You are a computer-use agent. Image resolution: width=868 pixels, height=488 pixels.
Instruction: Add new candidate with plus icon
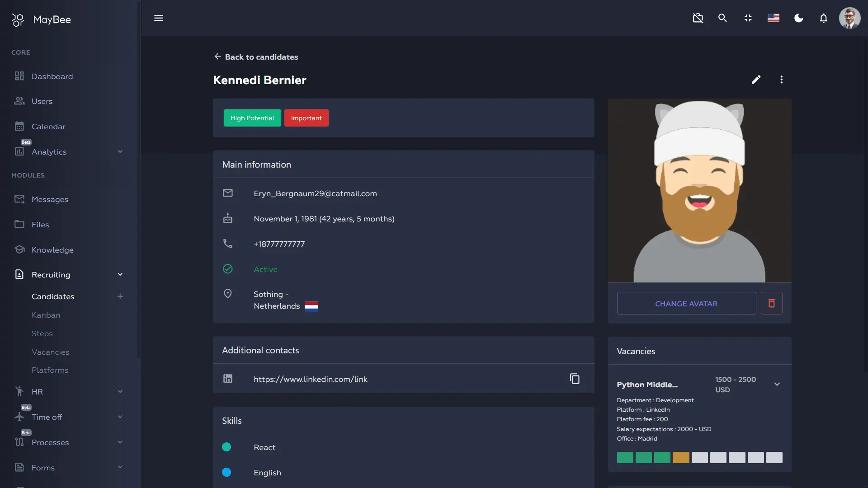point(120,296)
